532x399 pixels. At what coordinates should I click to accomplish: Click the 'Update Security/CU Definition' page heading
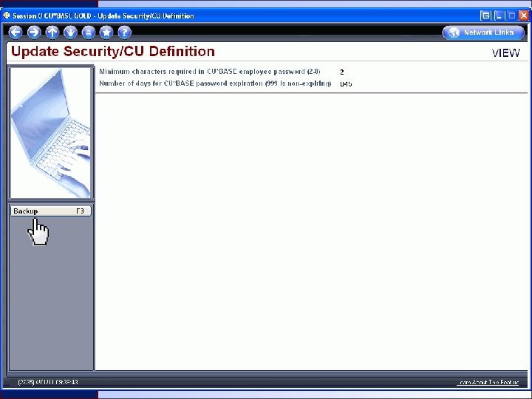(113, 52)
